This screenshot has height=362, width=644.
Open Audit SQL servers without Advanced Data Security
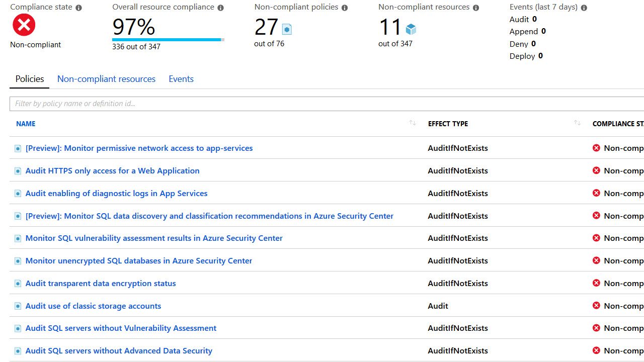[x=119, y=351]
